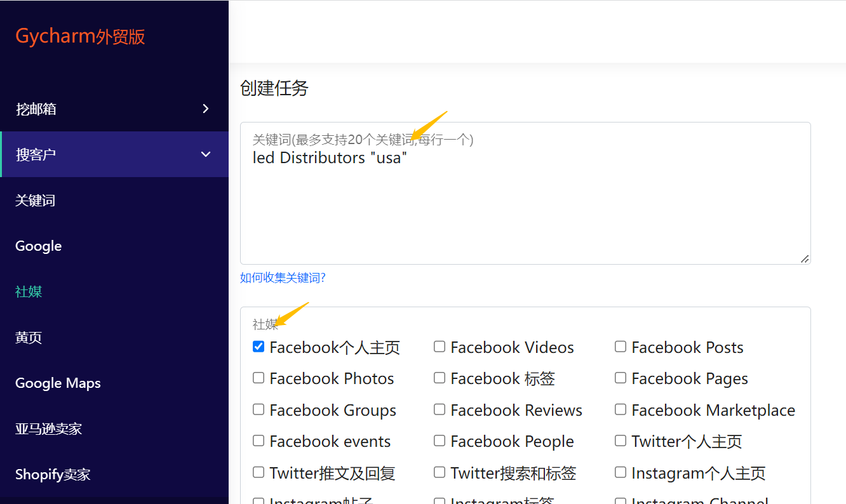Click the 创建任务 heading text
This screenshot has width=846, height=504.
pyautogui.click(x=274, y=88)
